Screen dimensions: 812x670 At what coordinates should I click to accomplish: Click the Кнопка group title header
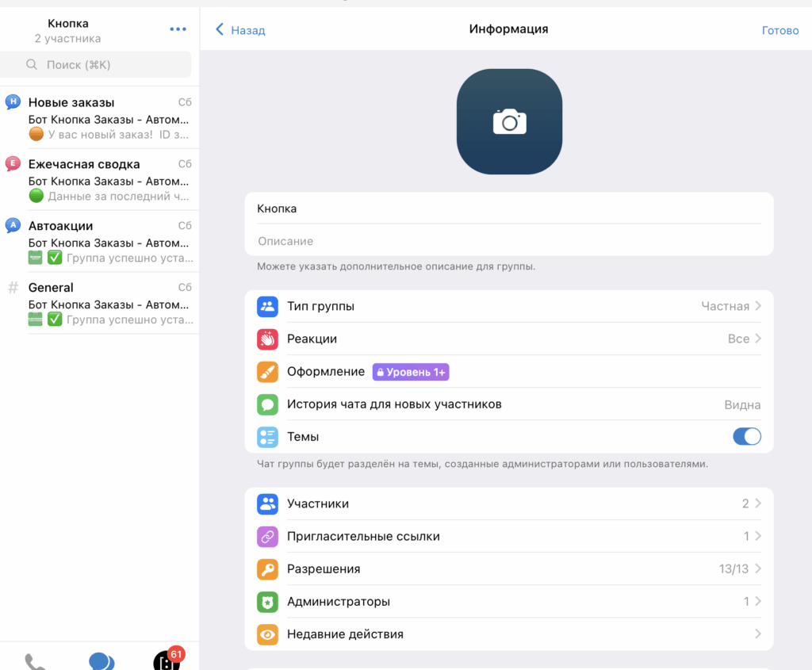(68, 23)
